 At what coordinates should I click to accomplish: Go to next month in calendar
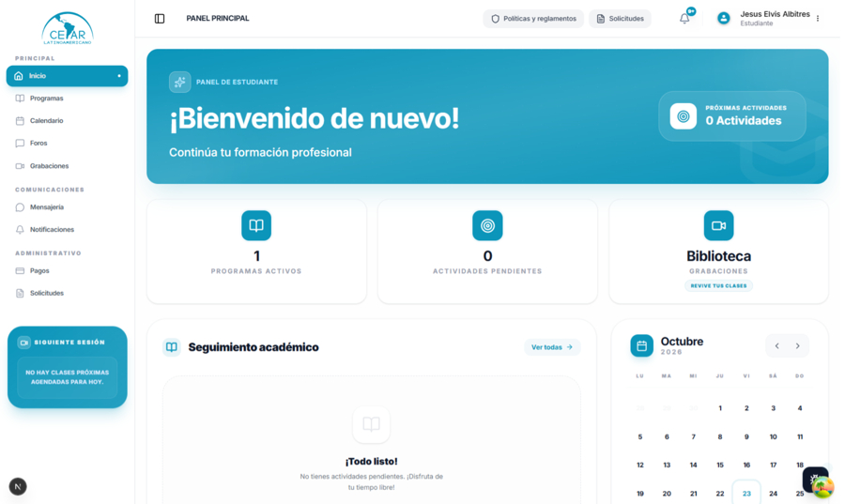[x=797, y=346]
